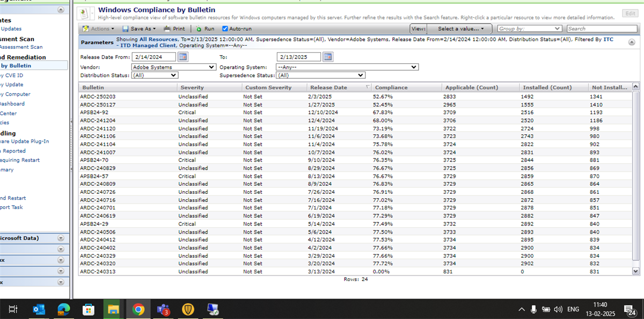This screenshot has height=319, width=644.
Task: Run the report with the Run button
Action: click(205, 28)
